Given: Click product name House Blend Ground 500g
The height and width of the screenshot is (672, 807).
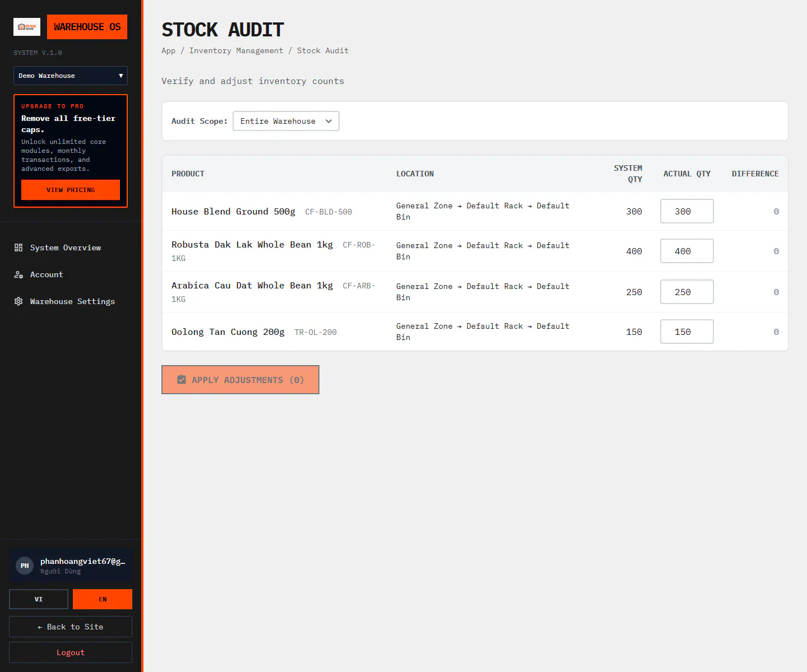Looking at the screenshot, I should [233, 211].
